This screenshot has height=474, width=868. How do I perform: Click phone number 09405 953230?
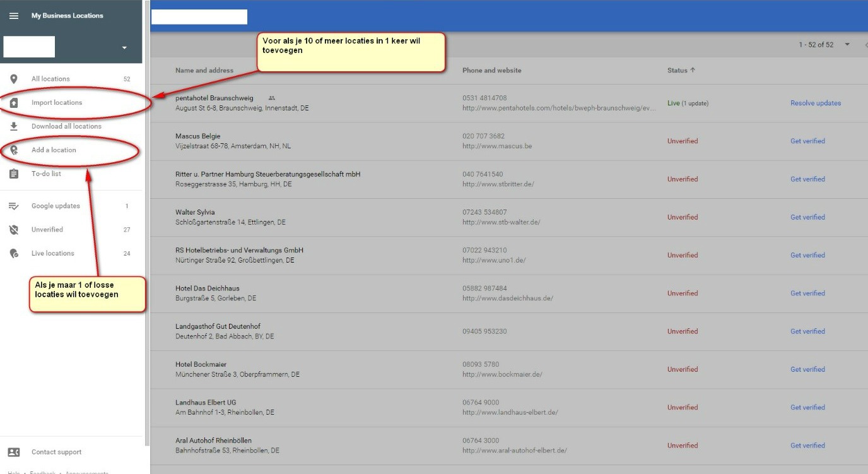click(x=484, y=331)
